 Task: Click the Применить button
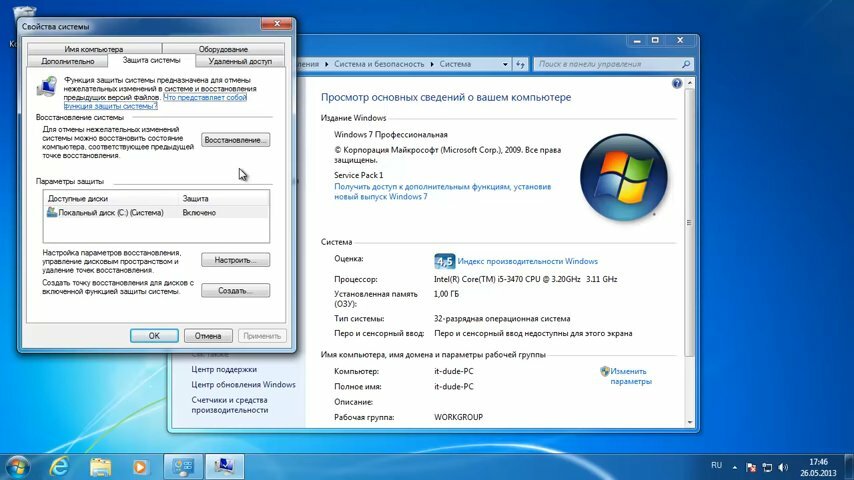262,336
